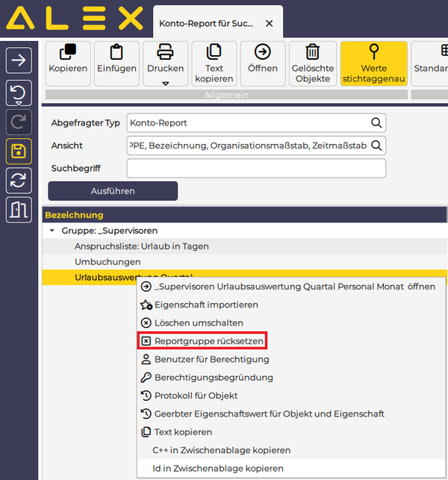This screenshot has height=480, width=448.
Task: Click the logout door icon in sidebar
Action: click(19, 210)
